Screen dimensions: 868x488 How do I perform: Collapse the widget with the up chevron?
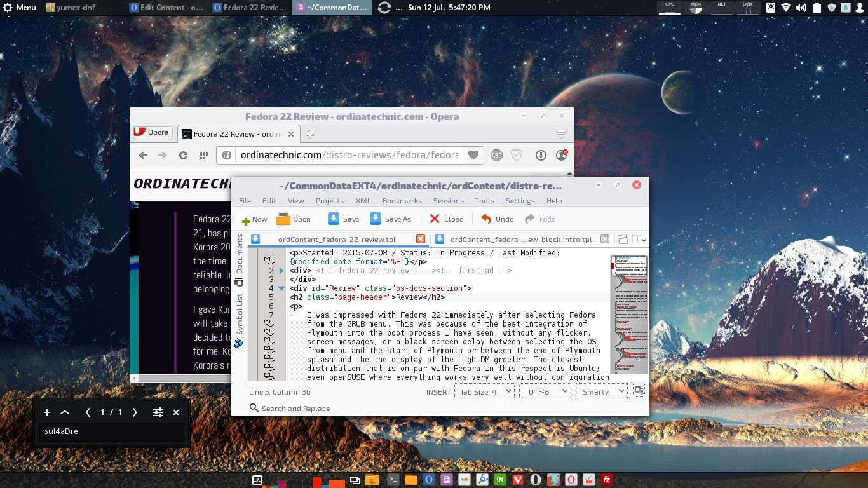tap(65, 412)
